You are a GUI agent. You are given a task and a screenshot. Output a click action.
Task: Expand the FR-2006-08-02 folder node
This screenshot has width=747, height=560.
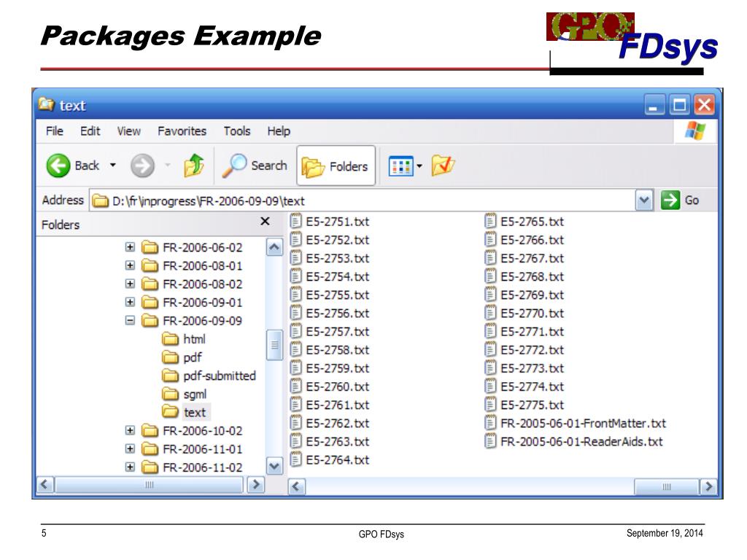(x=130, y=284)
